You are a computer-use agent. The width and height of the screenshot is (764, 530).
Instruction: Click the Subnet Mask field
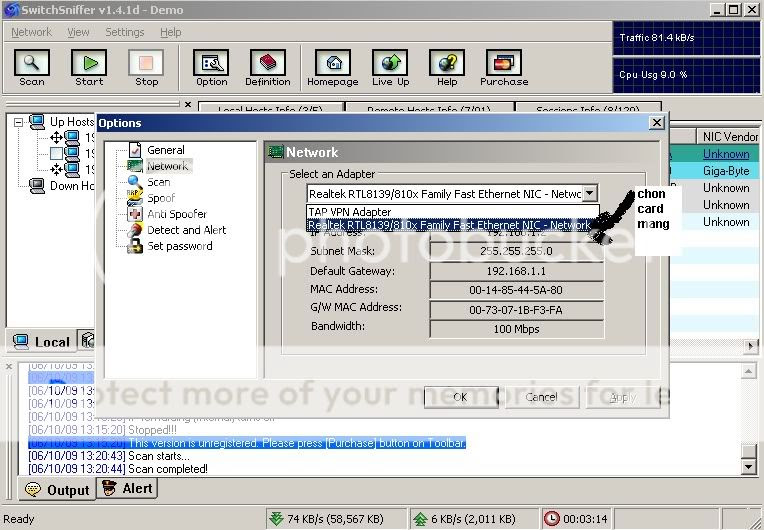[x=516, y=251]
